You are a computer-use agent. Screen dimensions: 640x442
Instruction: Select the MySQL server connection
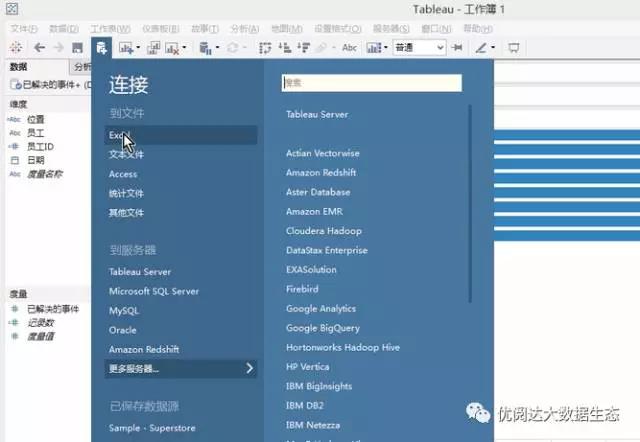pyautogui.click(x=124, y=311)
